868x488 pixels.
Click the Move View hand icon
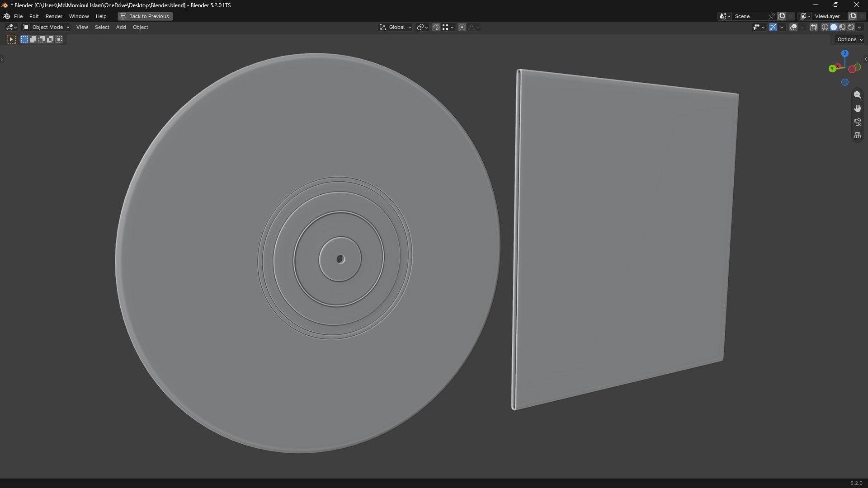click(857, 108)
